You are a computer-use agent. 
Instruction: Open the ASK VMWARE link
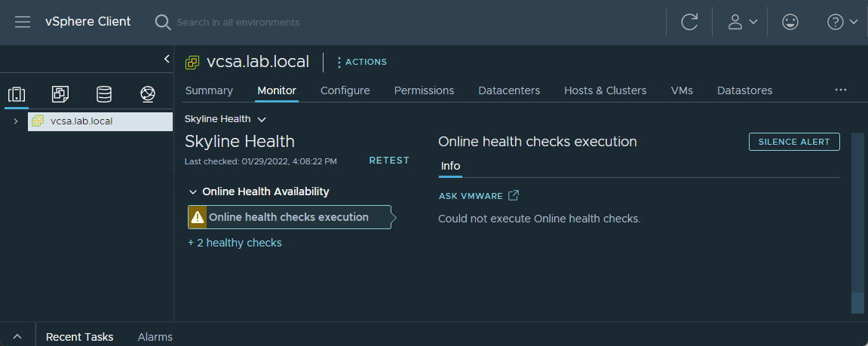coord(471,196)
